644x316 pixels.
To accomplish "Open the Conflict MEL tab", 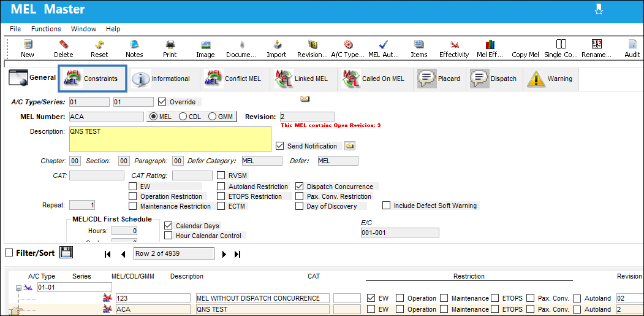I will tap(233, 79).
